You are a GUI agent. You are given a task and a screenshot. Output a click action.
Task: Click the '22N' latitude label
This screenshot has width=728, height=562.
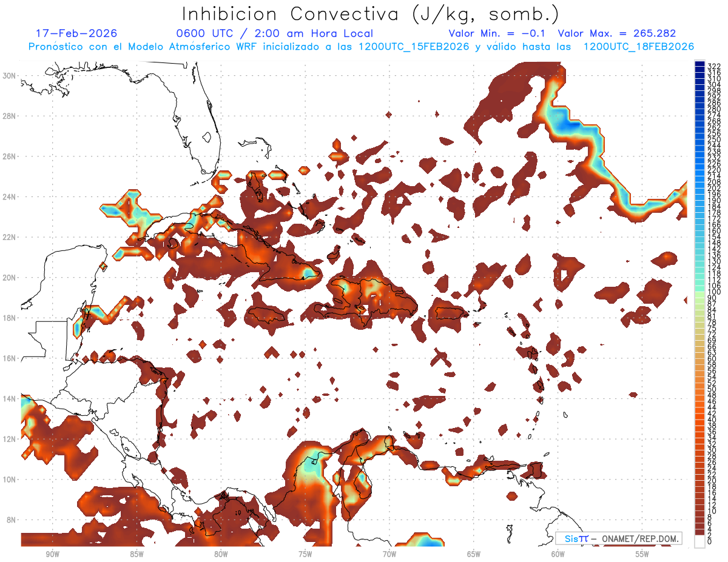tap(10, 237)
